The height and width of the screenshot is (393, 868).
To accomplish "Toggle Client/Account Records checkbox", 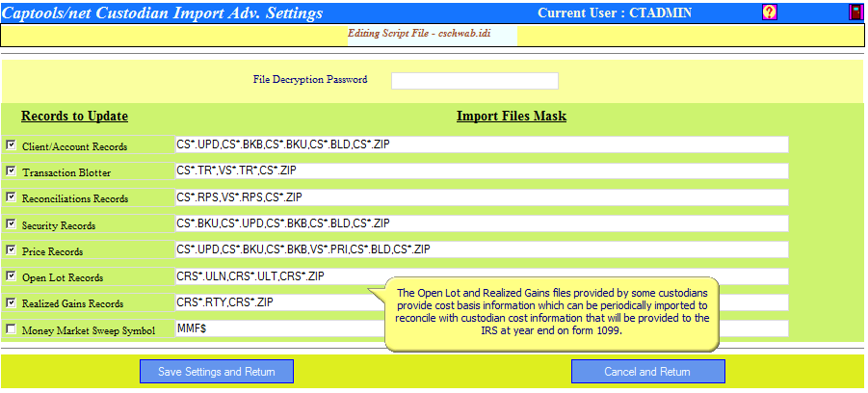I will [x=11, y=145].
